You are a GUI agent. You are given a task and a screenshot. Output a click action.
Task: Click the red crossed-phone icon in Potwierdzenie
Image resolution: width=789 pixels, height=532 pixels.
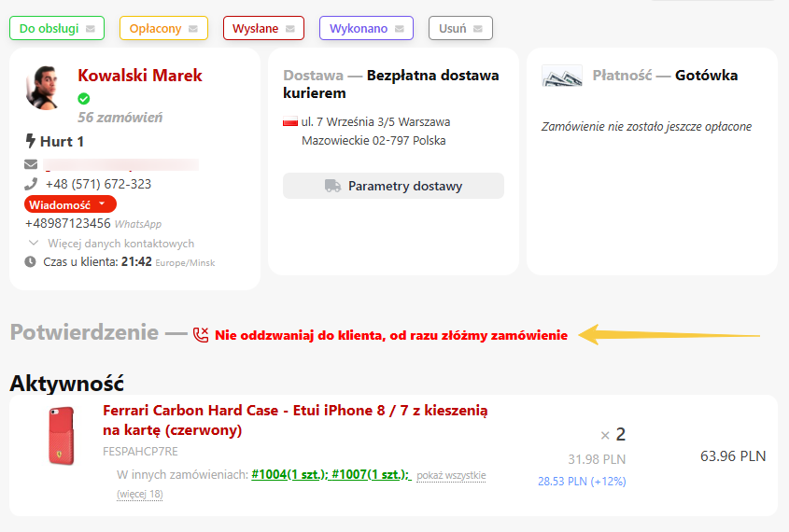pos(201,335)
